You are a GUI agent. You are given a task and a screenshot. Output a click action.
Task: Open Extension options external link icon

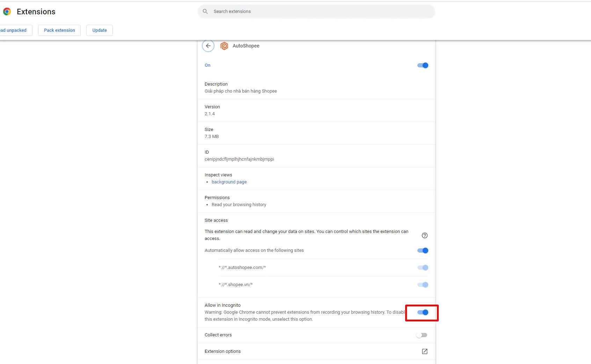pos(425,351)
